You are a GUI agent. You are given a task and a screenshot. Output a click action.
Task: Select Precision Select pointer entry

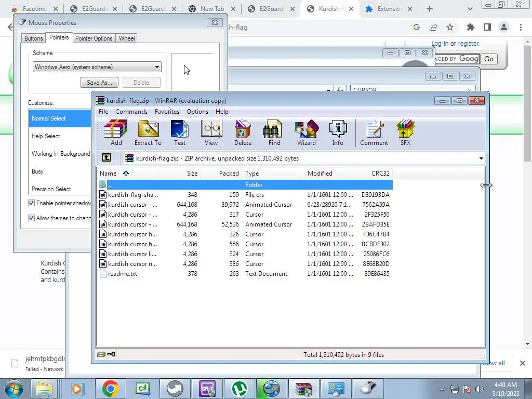click(60, 189)
